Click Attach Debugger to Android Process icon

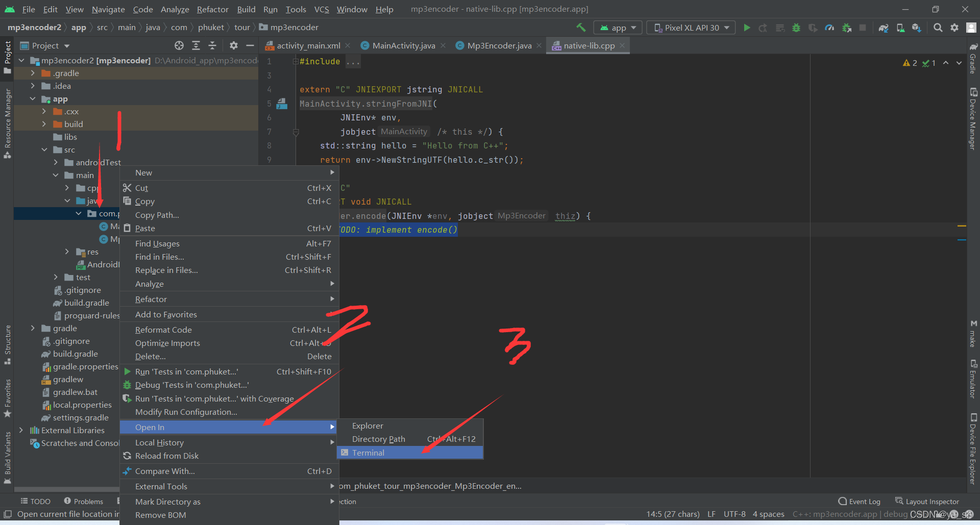tap(846, 28)
